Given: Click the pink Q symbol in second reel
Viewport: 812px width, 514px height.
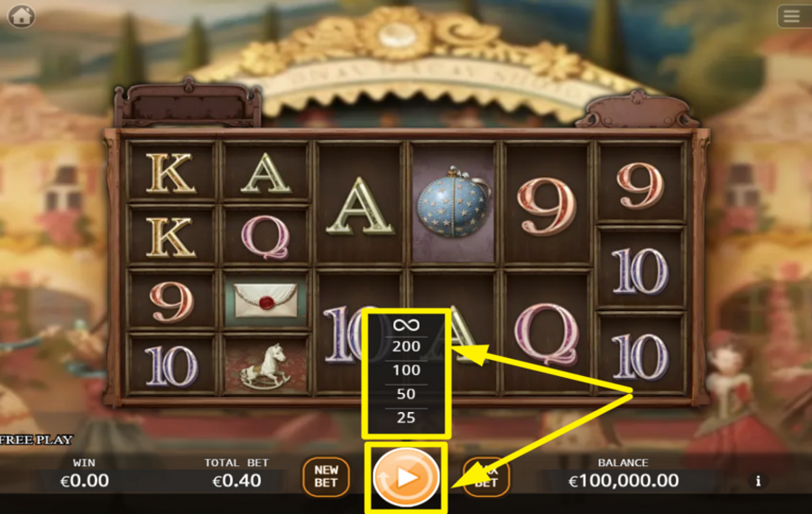Looking at the screenshot, I should [x=265, y=236].
